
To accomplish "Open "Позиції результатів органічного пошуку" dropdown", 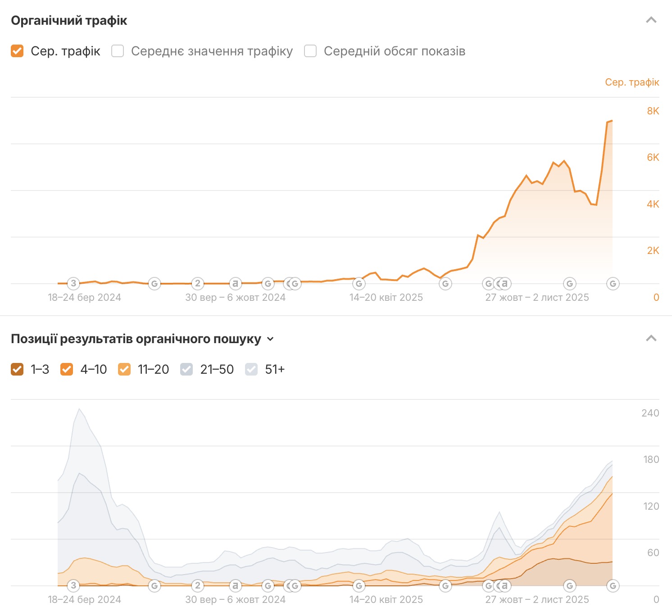I will click(270, 339).
